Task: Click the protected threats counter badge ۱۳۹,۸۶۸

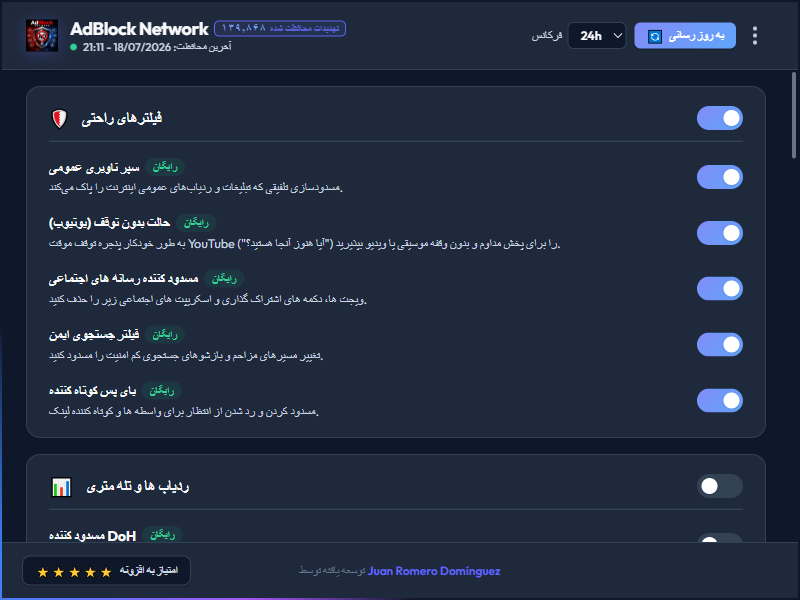Action: coord(280,28)
